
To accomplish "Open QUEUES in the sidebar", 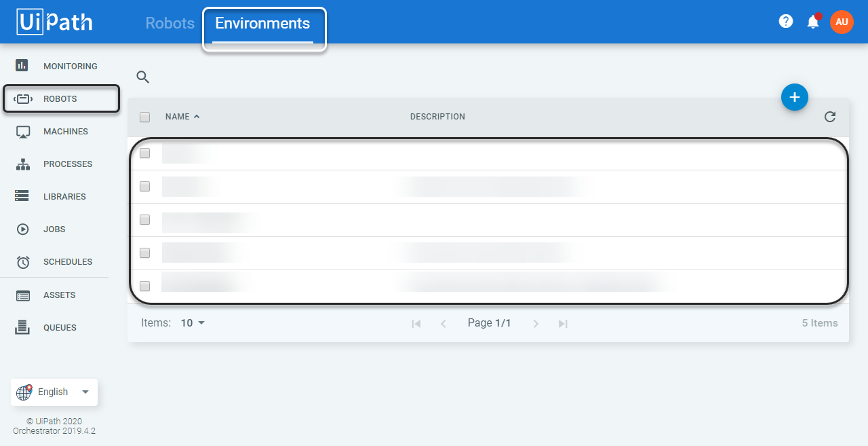I will click(60, 328).
